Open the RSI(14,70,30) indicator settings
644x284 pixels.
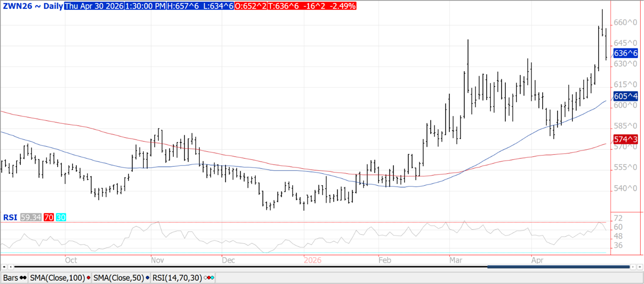point(177,277)
